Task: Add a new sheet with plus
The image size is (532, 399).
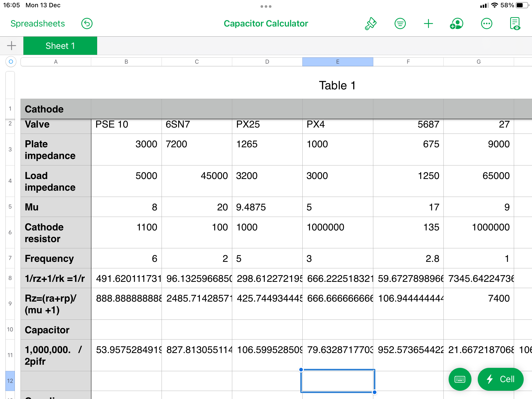Action: click(x=11, y=46)
